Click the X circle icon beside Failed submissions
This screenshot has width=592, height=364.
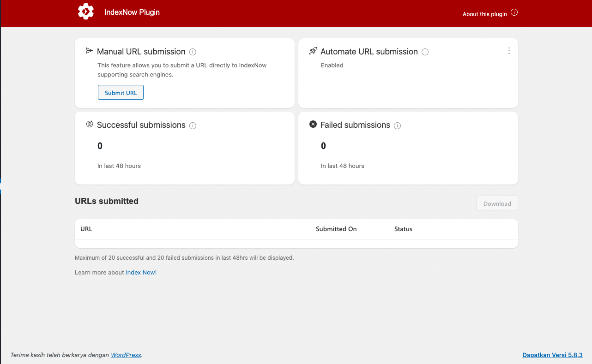pos(313,124)
